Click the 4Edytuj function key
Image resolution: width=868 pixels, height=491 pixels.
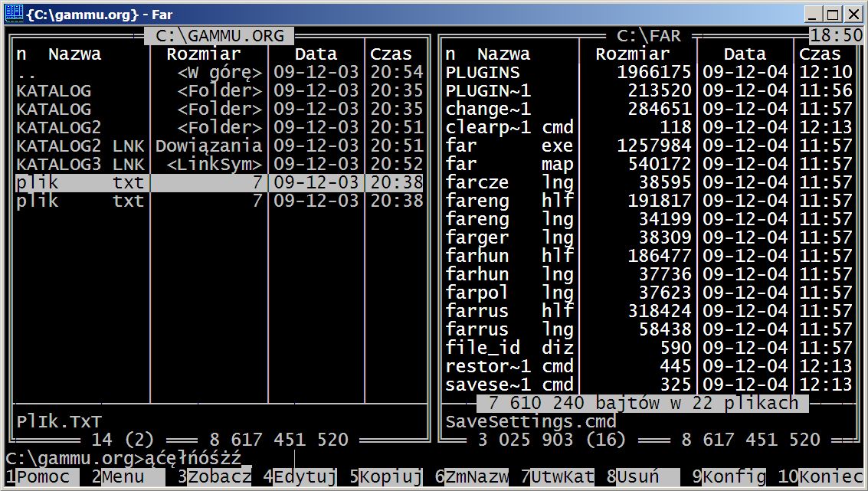click(x=300, y=476)
